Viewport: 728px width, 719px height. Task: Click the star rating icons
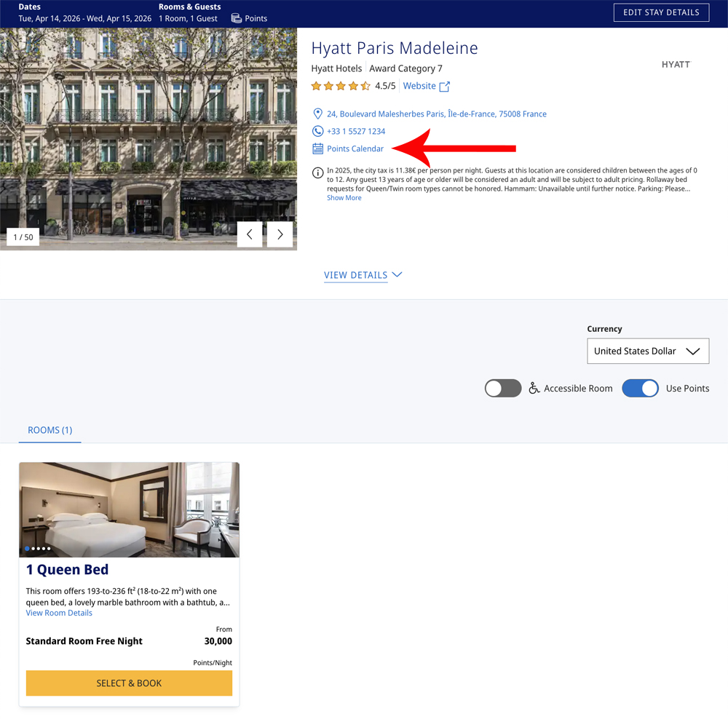pyautogui.click(x=341, y=86)
